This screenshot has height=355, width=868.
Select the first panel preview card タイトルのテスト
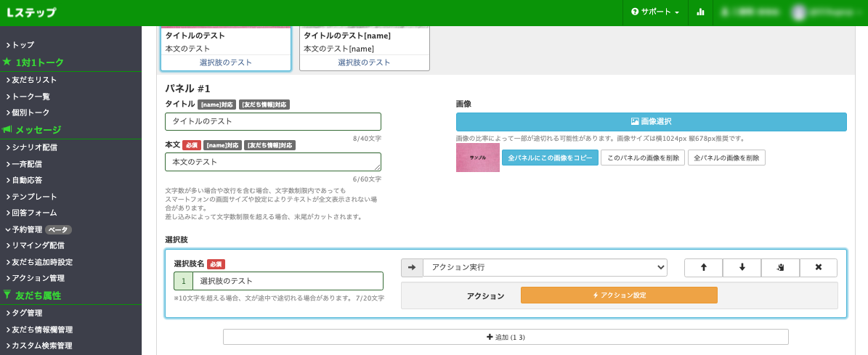pos(226,49)
